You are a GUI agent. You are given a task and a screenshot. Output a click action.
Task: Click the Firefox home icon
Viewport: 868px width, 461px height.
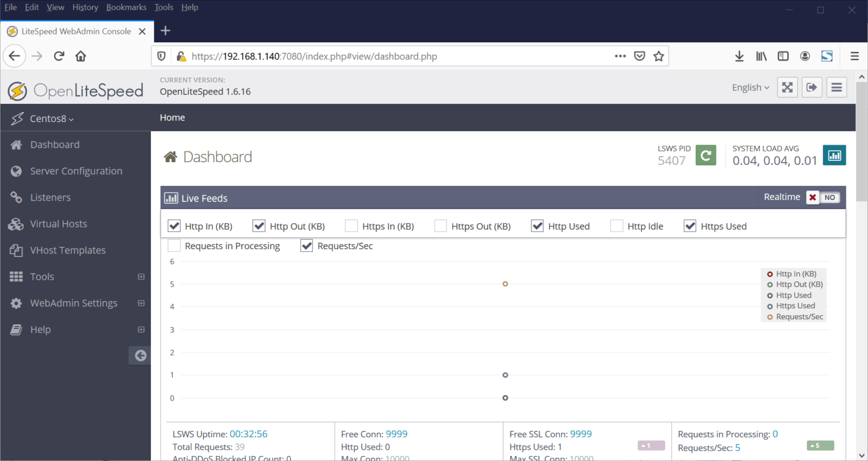[x=81, y=56]
